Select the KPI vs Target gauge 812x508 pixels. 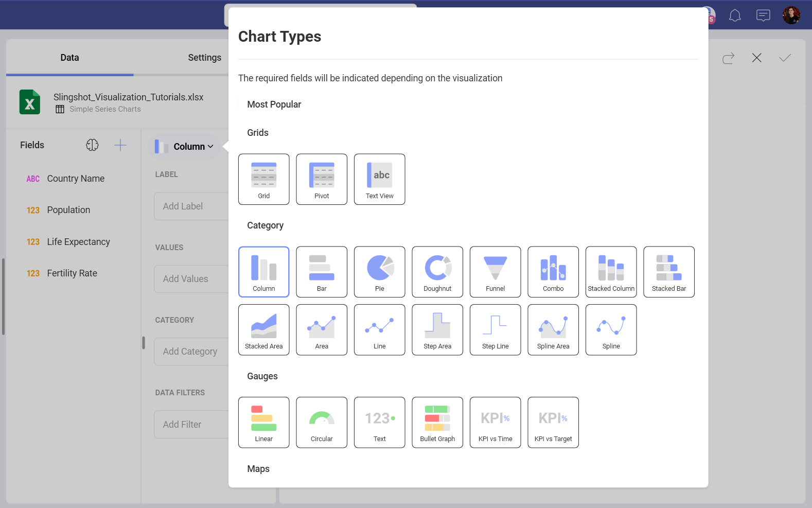[553, 423]
